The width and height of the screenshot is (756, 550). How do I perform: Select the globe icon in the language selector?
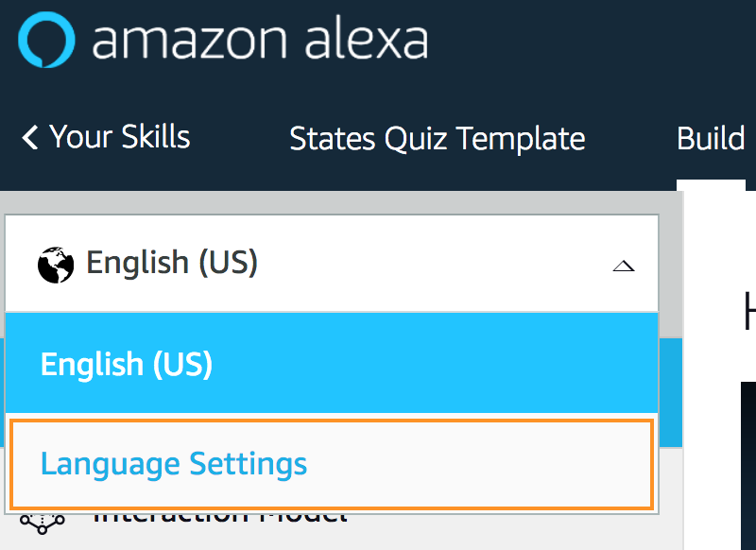[54, 263]
